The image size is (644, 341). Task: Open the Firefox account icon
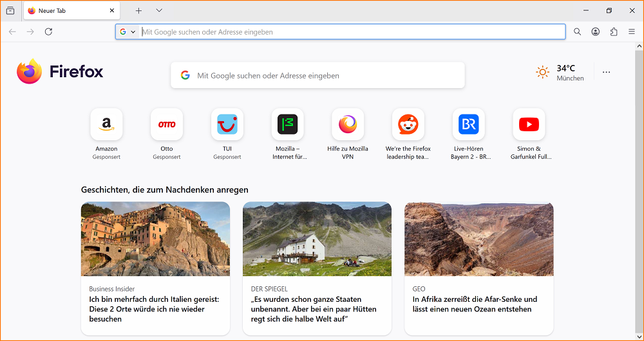pos(596,32)
